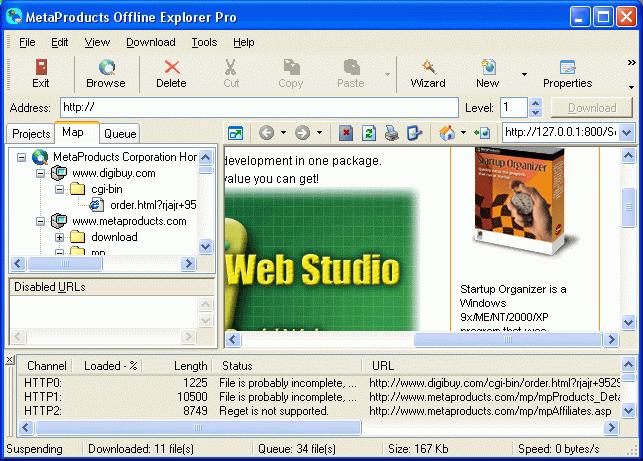The image size is (643, 461).
Task: Open the View menu
Action: [x=97, y=42]
